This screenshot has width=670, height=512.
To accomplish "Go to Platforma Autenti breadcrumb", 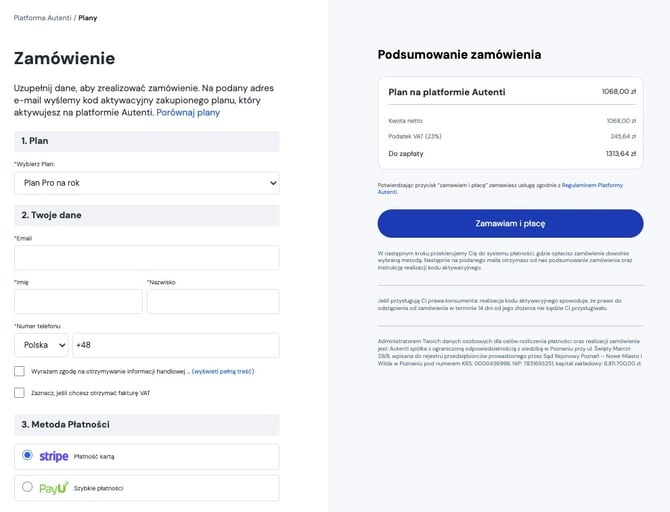I will (42, 18).
